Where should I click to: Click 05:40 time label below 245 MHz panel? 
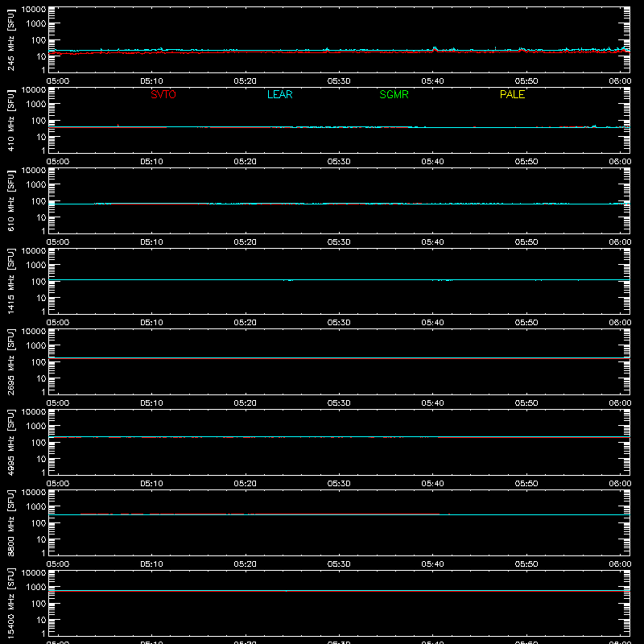[x=432, y=81]
